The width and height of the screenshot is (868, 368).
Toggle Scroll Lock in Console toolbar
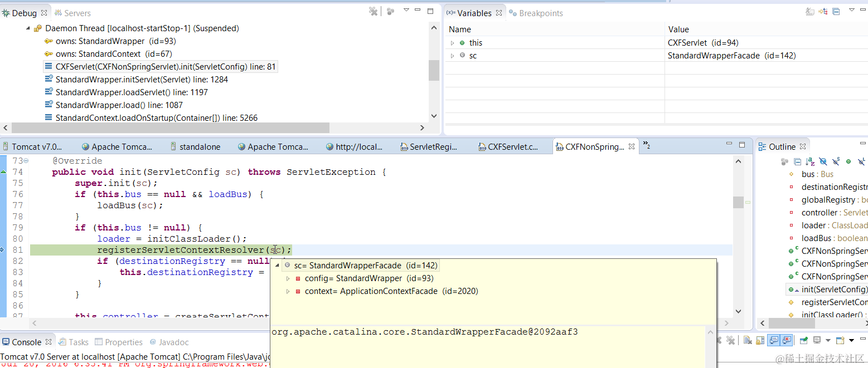pyautogui.click(x=760, y=340)
